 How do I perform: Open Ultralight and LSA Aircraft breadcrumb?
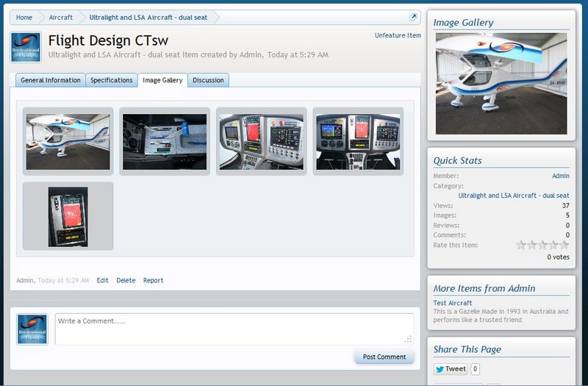pyautogui.click(x=148, y=17)
